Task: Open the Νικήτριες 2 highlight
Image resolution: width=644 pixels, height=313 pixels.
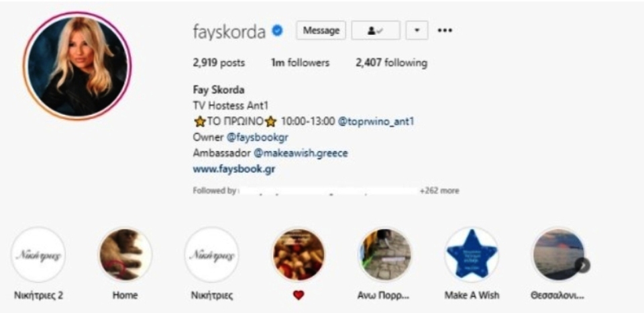Action: (x=38, y=255)
